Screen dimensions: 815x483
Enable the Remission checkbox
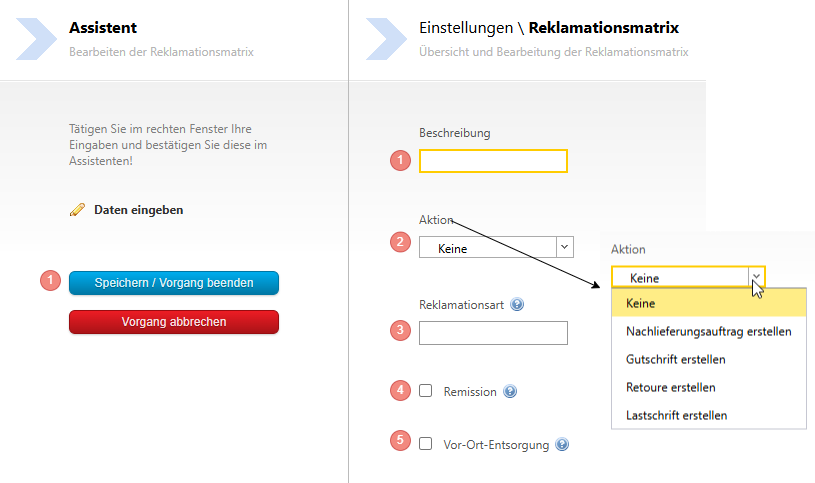tap(426, 391)
